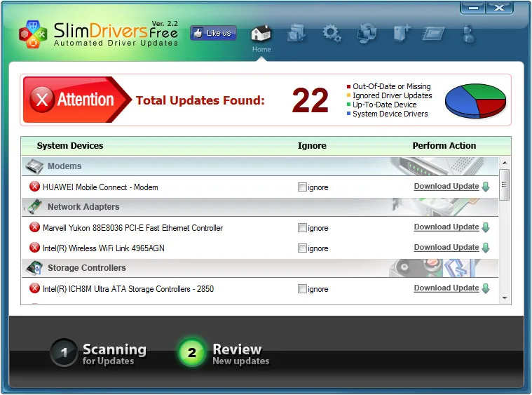The height and width of the screenshot is (395, 532).
Task: Click the driver status pie chart
Action: tap(475, 101)
